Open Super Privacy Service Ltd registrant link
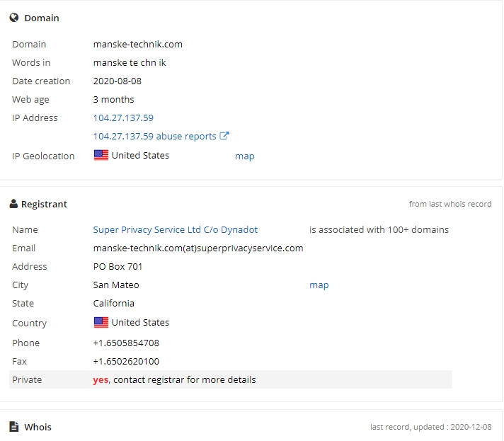The height and width of the screenshot is (441, 504). pyautogui.click(x=176, y=229)
